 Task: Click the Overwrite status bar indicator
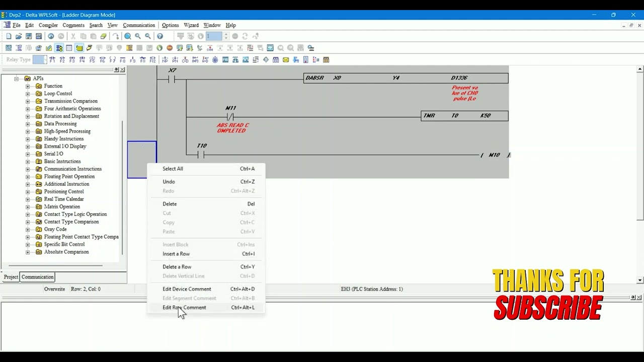click(x=54, y=289)
